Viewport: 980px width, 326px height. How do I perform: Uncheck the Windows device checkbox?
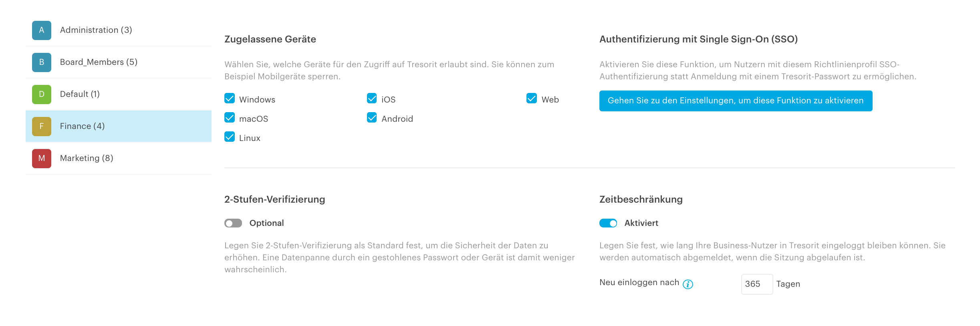[230, 99]
